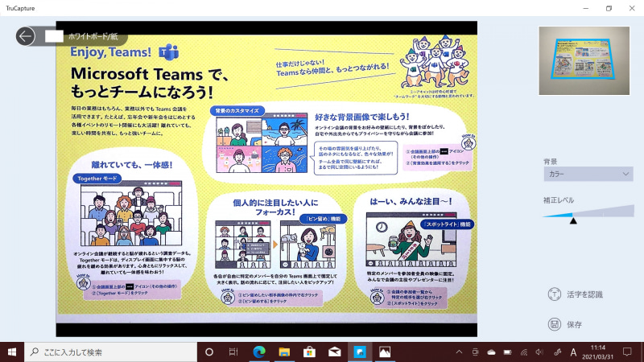This screenshot has width=644, height=362.
Task: Click the 保存 floppy disk icon
Action: coord(555,324)
